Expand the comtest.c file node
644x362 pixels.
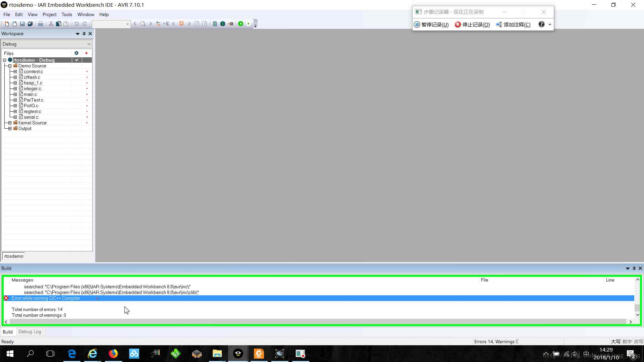point(15,72)
